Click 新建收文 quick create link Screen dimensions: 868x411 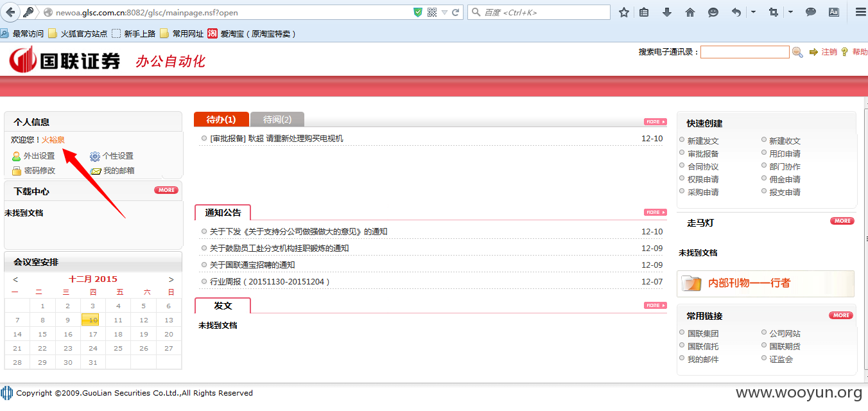click(x=785, y=141)
